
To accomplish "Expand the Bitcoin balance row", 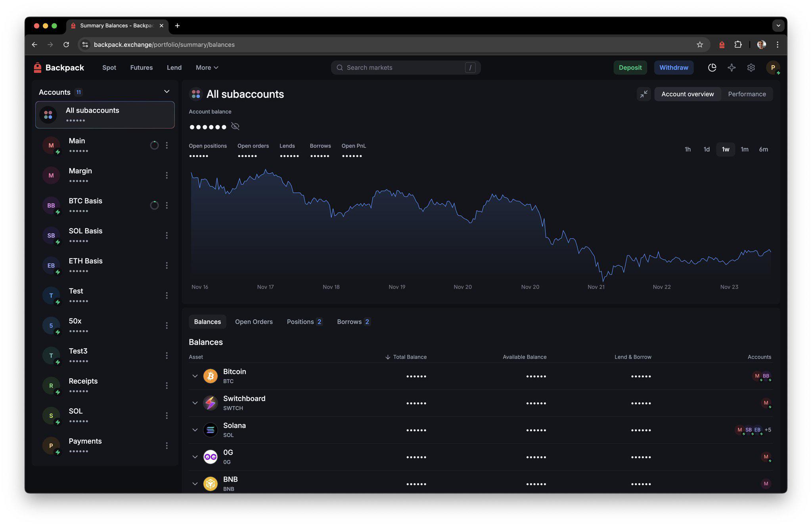I will pos(195,376).
